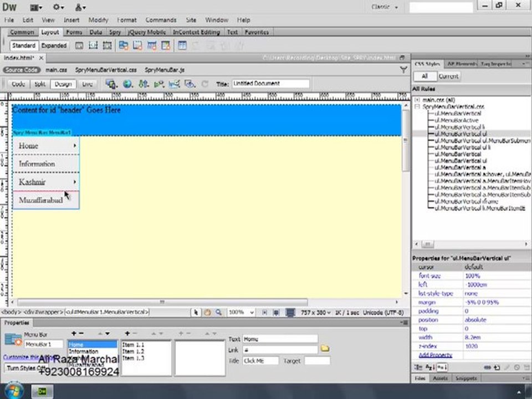This screenshot has height=399, width=532.
Task: Open the Commands menu
Action: (x=161, y=20)
